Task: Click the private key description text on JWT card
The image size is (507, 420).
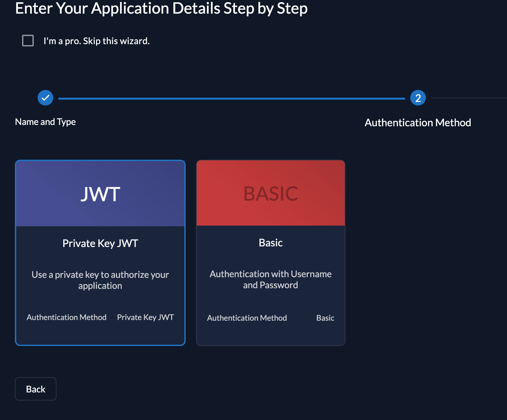Action: (100, 280)
